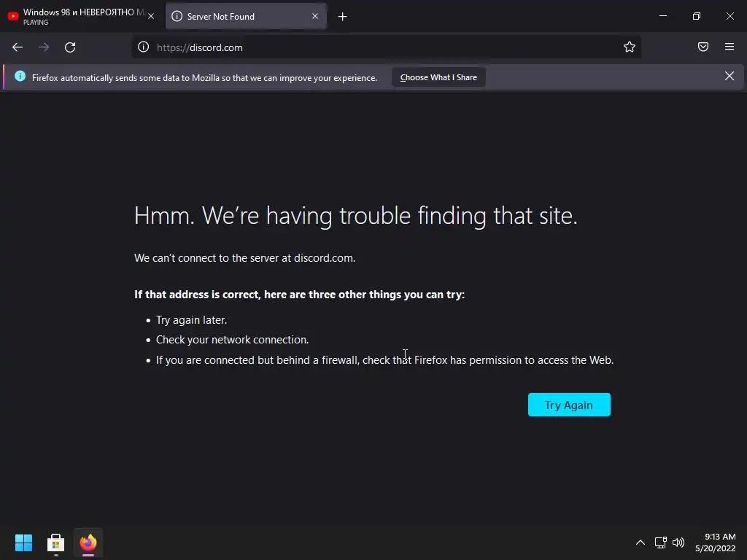This screenshot has width=747, height=560.
Task: Minimize the Firefox window
Action: (x=662, y=16)
